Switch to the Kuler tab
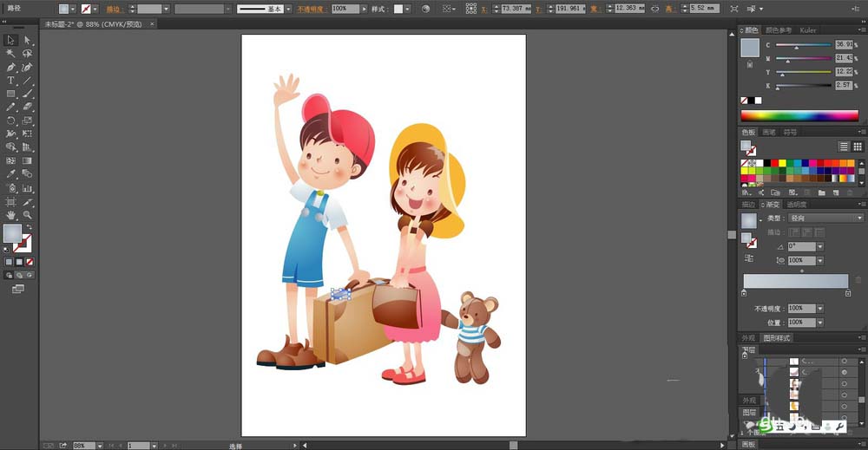The image size is (868, 450). point(807,30)
